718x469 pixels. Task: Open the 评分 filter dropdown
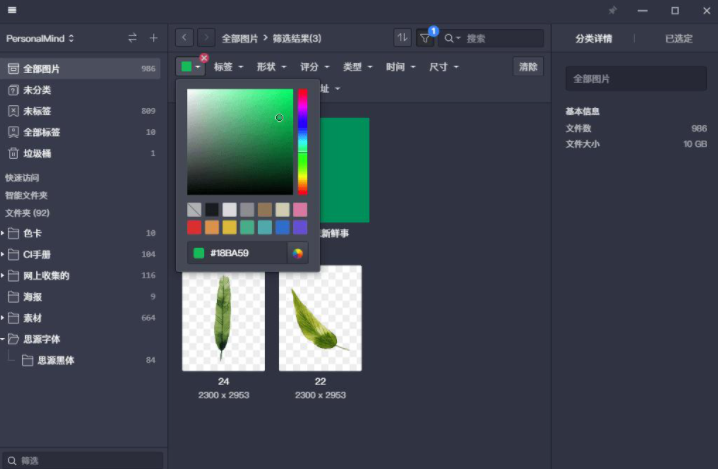(314, 67)
